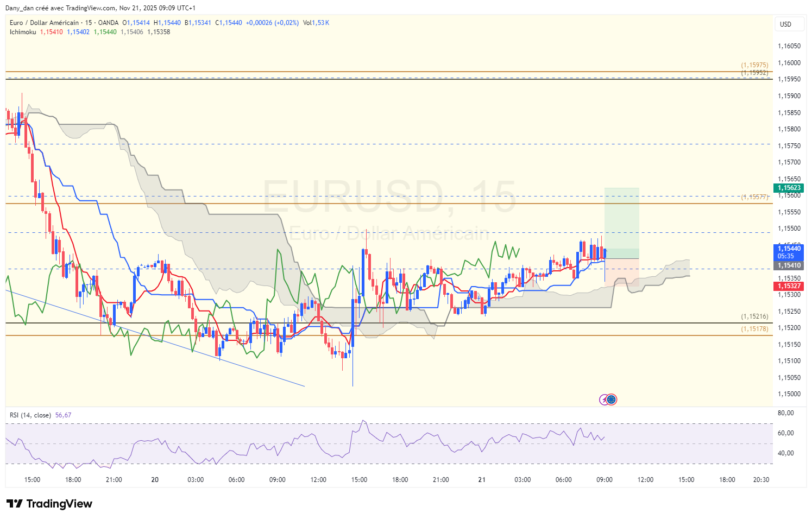Click the 1,15500 price axis label
812x520 pixels.
click(x=789, y=229)
